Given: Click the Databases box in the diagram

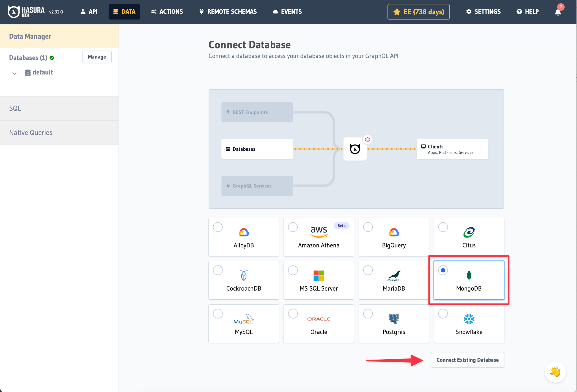Looking at the screenshot, I should (x=257, y=149).
